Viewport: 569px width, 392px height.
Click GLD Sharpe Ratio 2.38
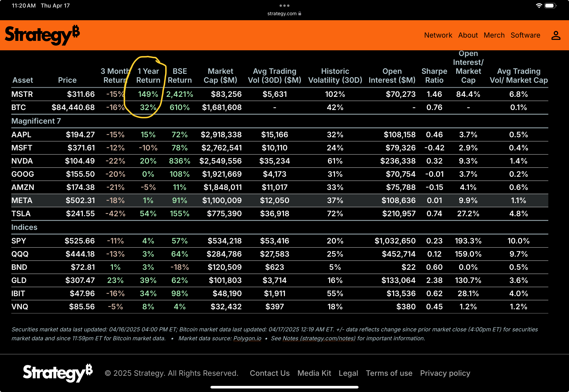coord(434,280)
